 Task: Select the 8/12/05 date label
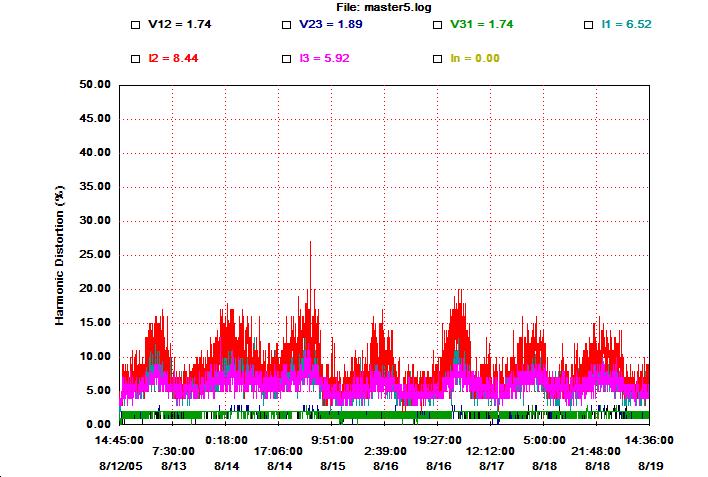tap(121, 466)
